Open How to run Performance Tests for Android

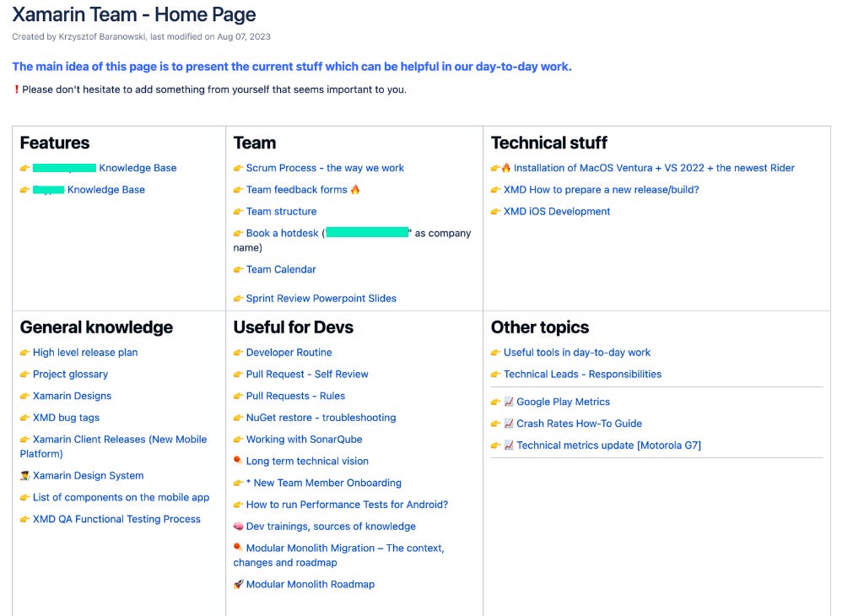(347, 505)
